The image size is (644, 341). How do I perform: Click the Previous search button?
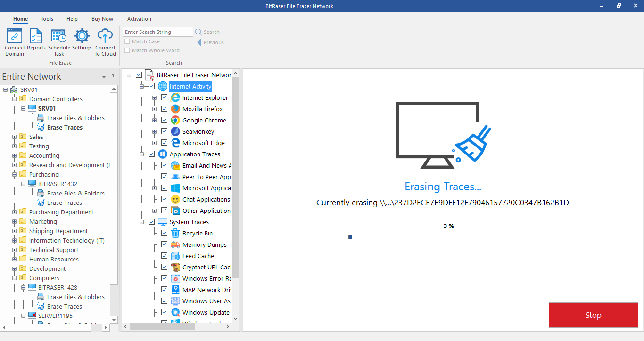point(210,42)
